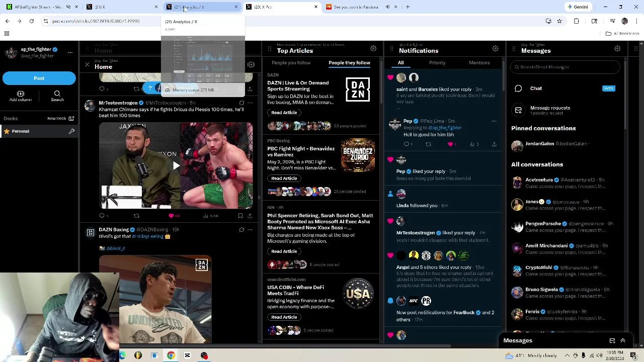Open the DAZN Boxing profile link
This screenshot has width=644, height=362.
pyautogui.click(x=114, y=230)
